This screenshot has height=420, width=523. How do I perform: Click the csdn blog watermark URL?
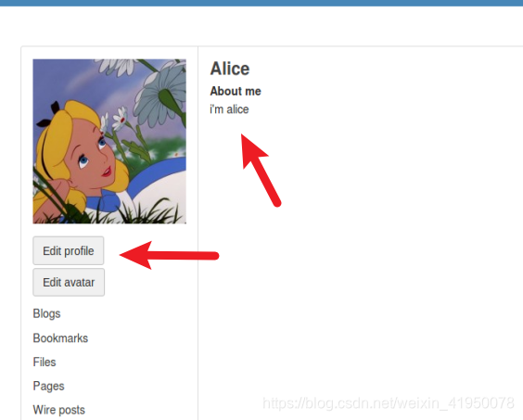pos(389,403)
